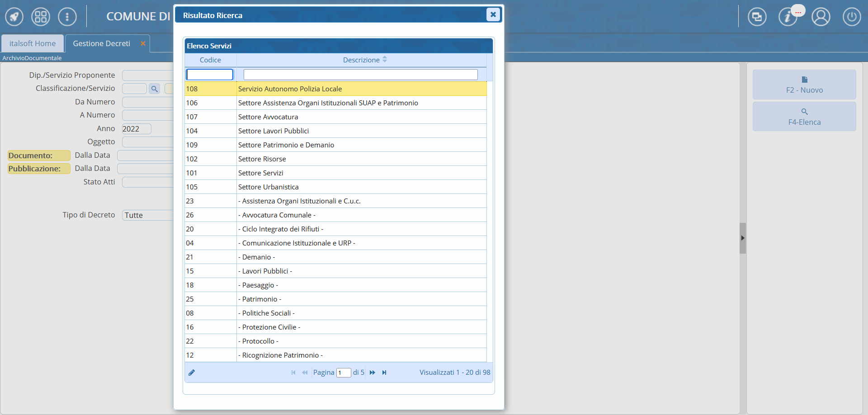This screenshot has height=415, width=868.
Task: Go to next page of Elenco Servizi
Action: [x=373, y=373]
